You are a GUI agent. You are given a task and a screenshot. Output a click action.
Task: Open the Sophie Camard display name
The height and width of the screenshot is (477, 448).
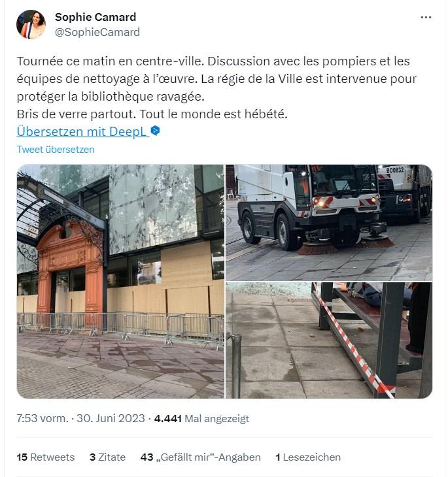(x=95, y=17)
